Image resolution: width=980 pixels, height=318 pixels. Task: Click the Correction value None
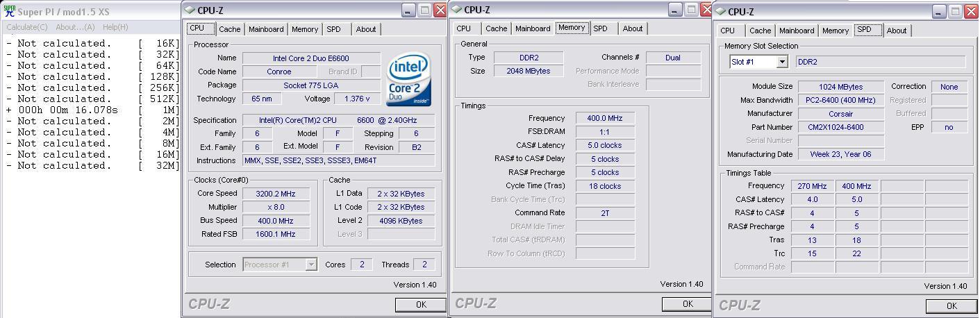pos(949,87)
